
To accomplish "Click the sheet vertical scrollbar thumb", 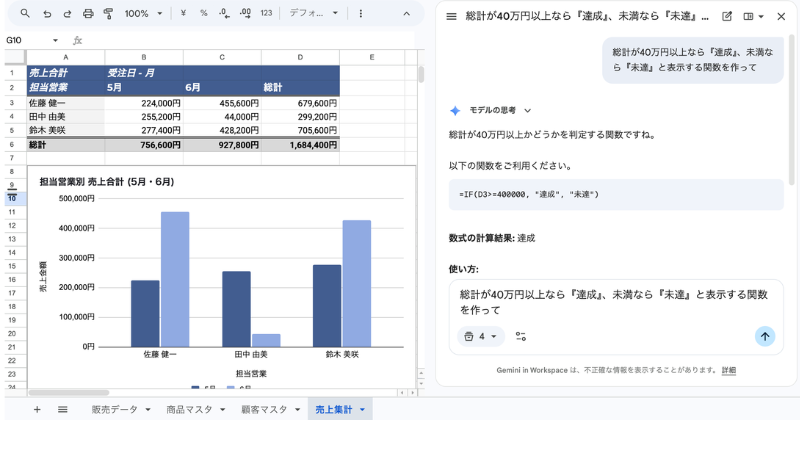I will click(421, 74).
